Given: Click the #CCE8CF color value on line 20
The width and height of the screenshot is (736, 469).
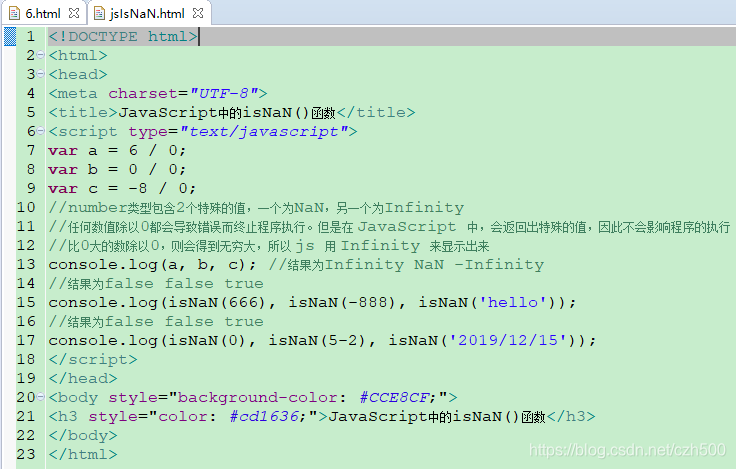Looking at the screenshot, I should point(394,398).
